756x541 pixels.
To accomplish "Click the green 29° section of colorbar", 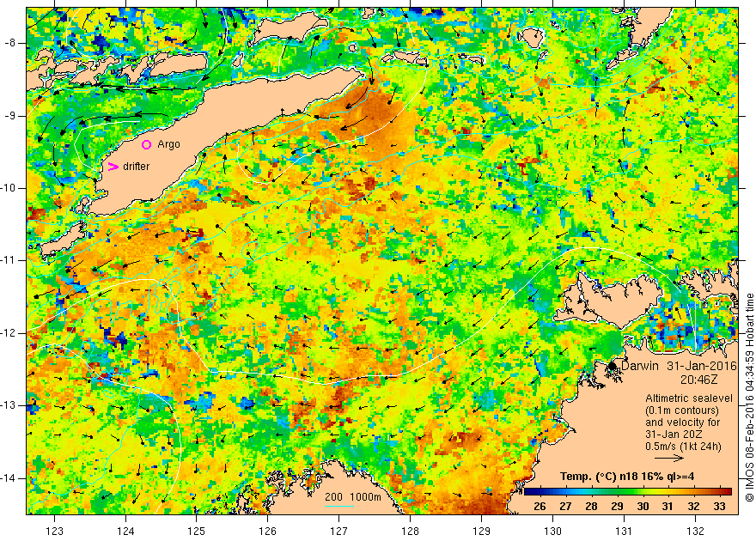I will point(617,492).
